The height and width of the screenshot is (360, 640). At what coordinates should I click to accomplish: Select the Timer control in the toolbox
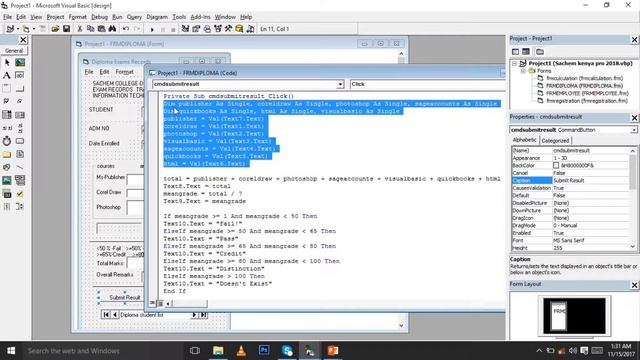click(x=7, y=141)
